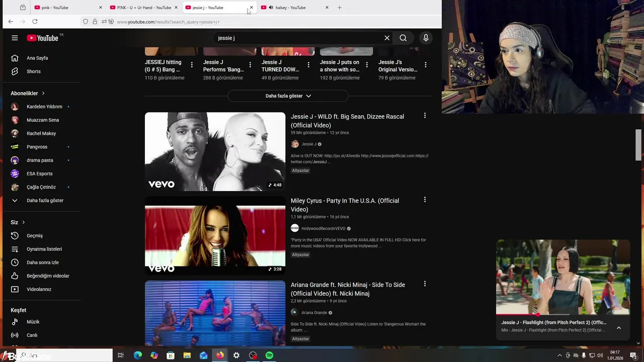Open taskbar Settings gear
This screenshot has width=644, height=362.
236,355
